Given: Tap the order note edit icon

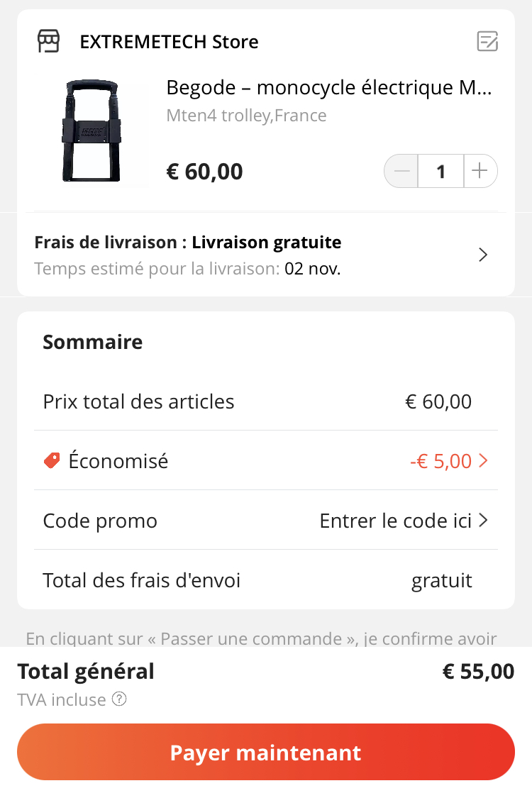Looking at the screenshot, I should [487, 41].
